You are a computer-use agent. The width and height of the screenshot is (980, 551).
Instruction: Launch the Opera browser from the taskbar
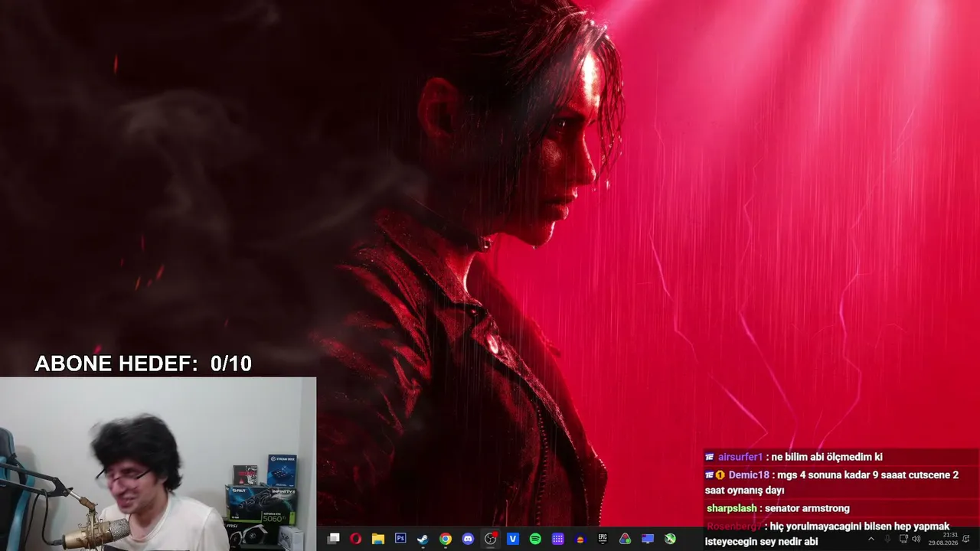[355, 539]
